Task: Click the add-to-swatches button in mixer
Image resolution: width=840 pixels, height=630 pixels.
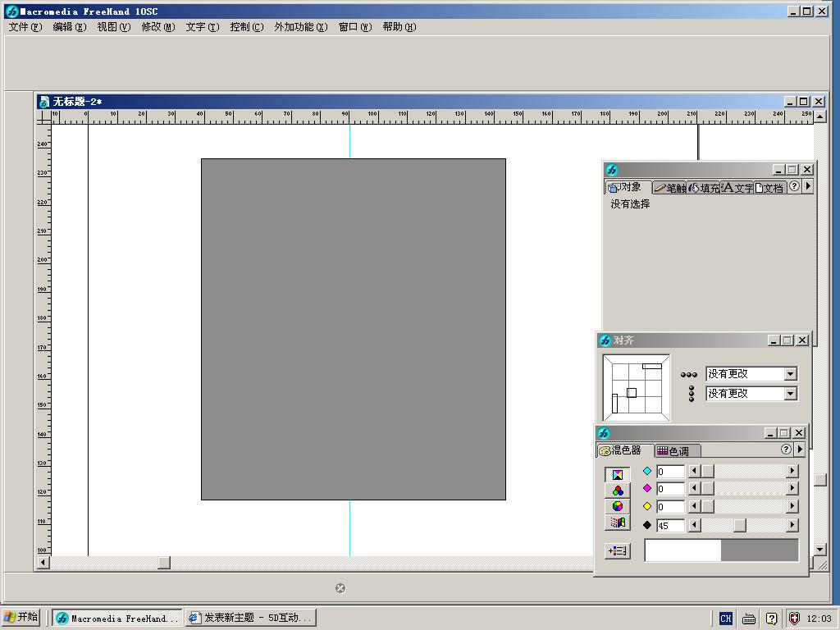Action: pos(617,550)
